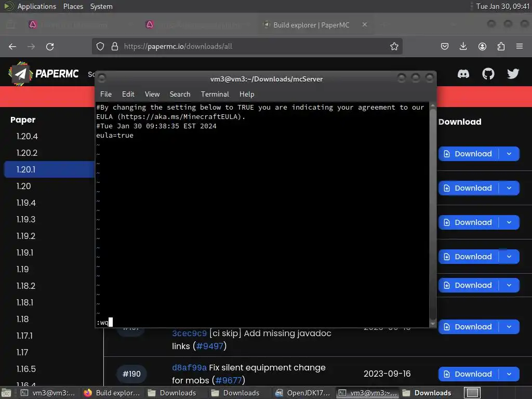The height and width of the screenshot is (399, 532).
Task: Open terminal File menu
Action: [106, 95]
